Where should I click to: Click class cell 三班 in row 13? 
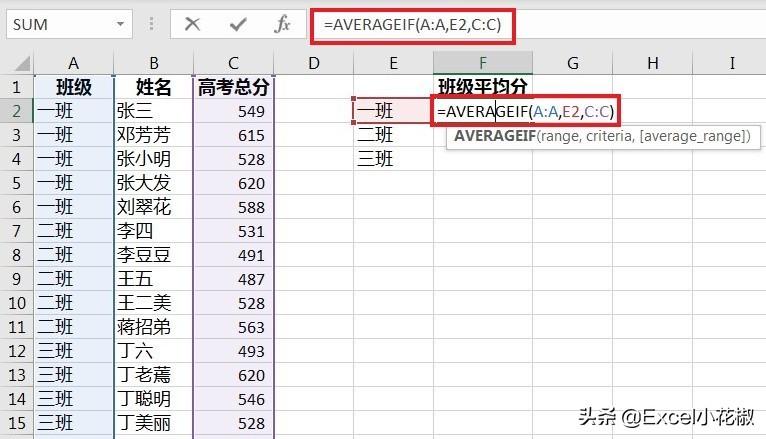coord(74,375)
